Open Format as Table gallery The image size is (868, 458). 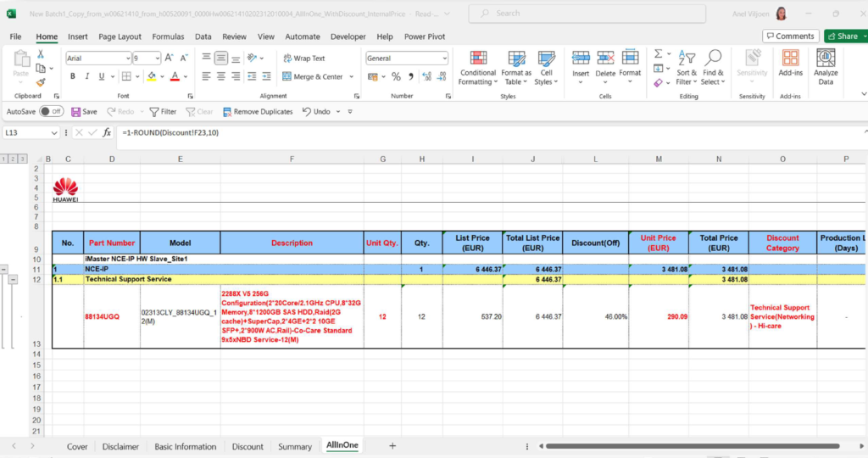coord(516,68)
